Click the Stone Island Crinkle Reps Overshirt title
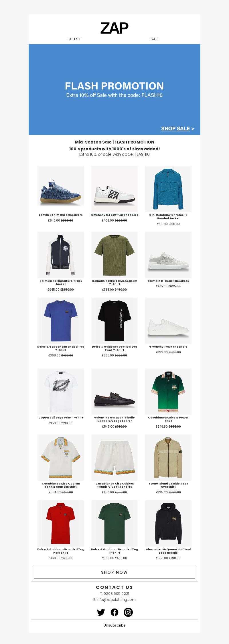Image resolution: width=229 pixels, height=644 pixels. pyautogui.click(x=168, y=485)
